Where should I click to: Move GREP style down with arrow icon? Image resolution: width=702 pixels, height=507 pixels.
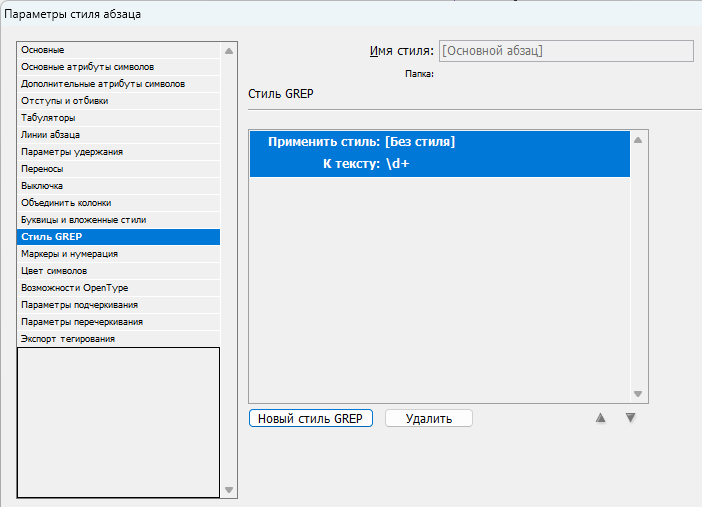[x=630, y=418]
